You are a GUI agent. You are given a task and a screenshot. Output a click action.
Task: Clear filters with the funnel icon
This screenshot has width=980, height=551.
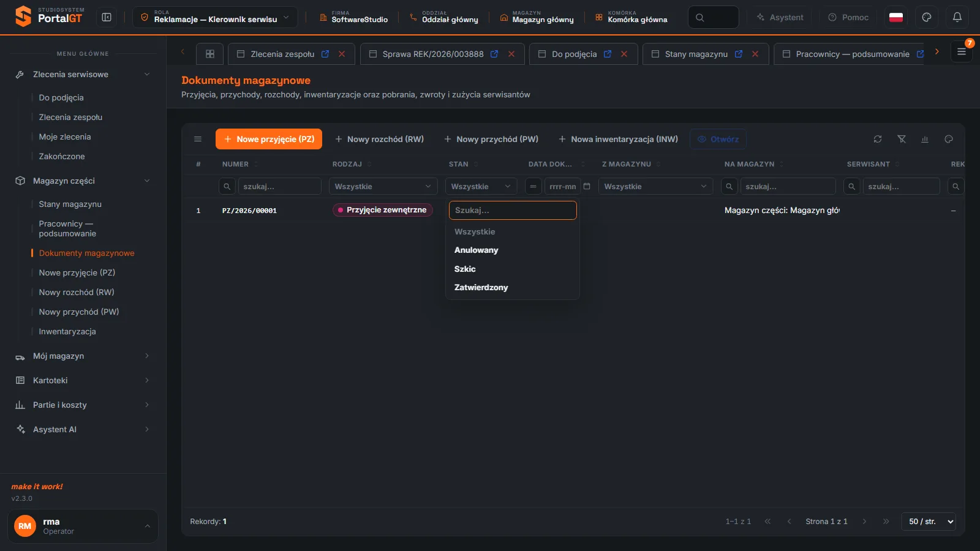902,139
